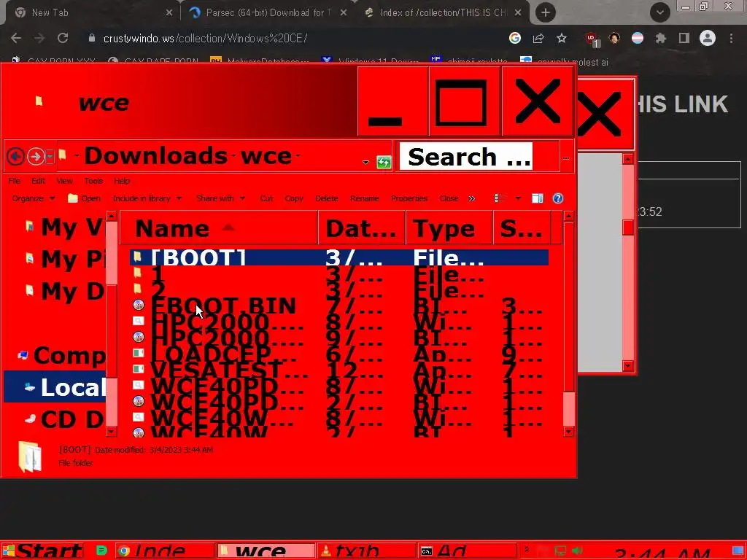Screen dimensions: 747x560
Task: Select the [BOOT] folder row
Action: coord(338,257)
